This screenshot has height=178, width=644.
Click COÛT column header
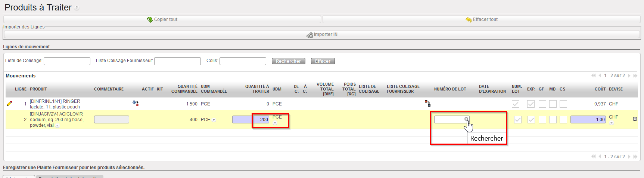coord(600,89)
